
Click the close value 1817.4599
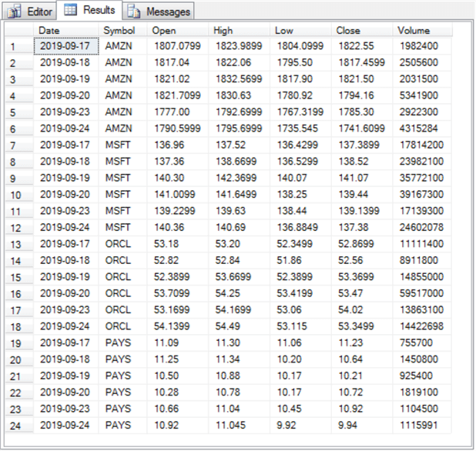click(x=361, y=62)
